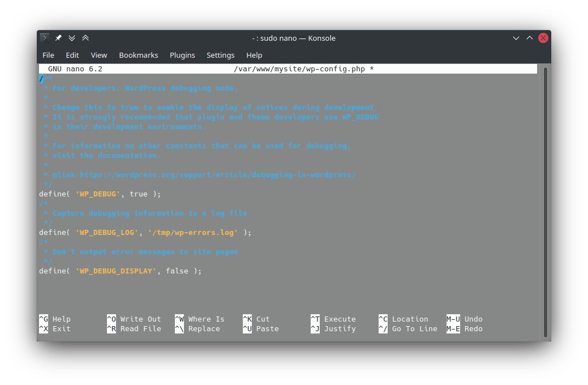The height and width of the screenshot is (385, 588).
Task: Open the View menu
Action: pyautogui.click(x=99, y=55)
